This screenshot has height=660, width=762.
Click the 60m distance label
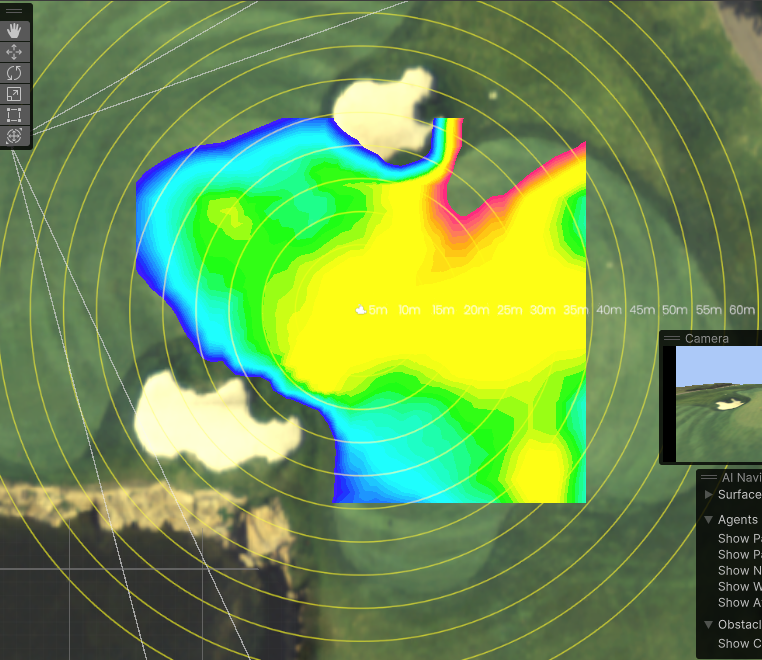point(742,310)
